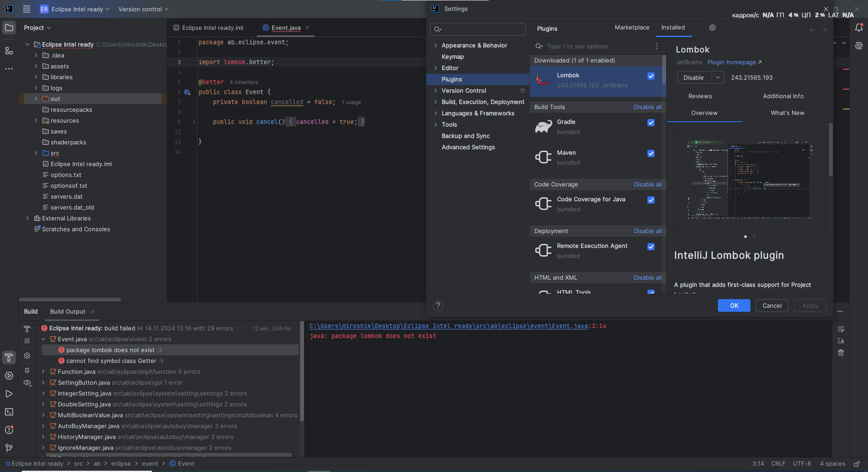This screenshot has height=472, width=868.
Task: Open the Services tool window icon
Action: click(9, 376)
